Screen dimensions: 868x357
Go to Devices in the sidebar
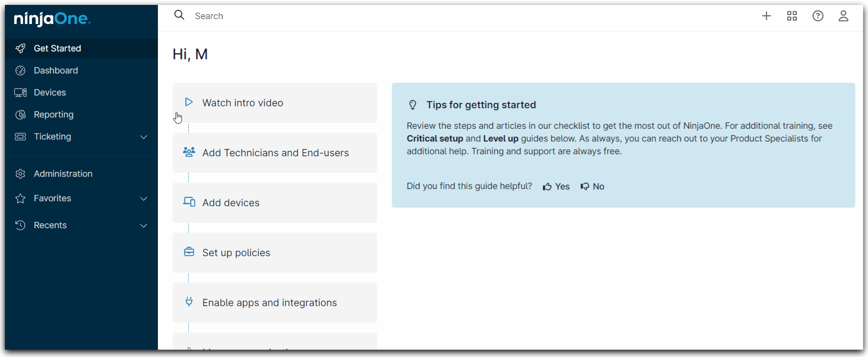click(50, 93)
